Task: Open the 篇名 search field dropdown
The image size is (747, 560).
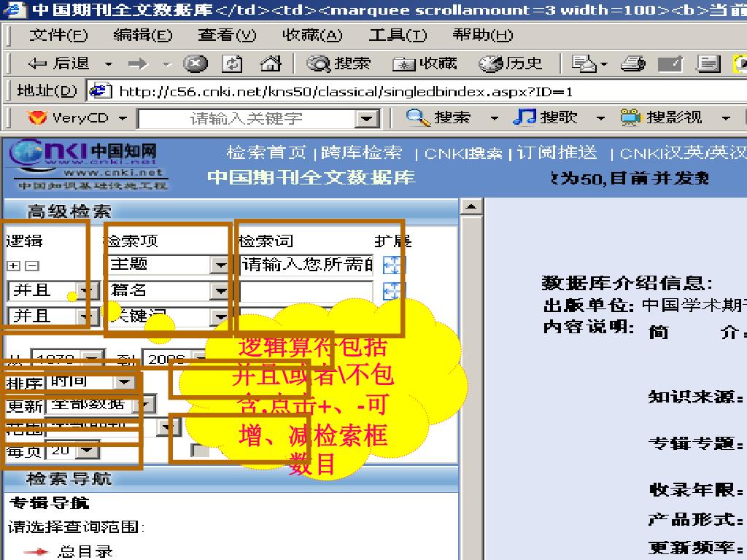Action: (220, 291)
